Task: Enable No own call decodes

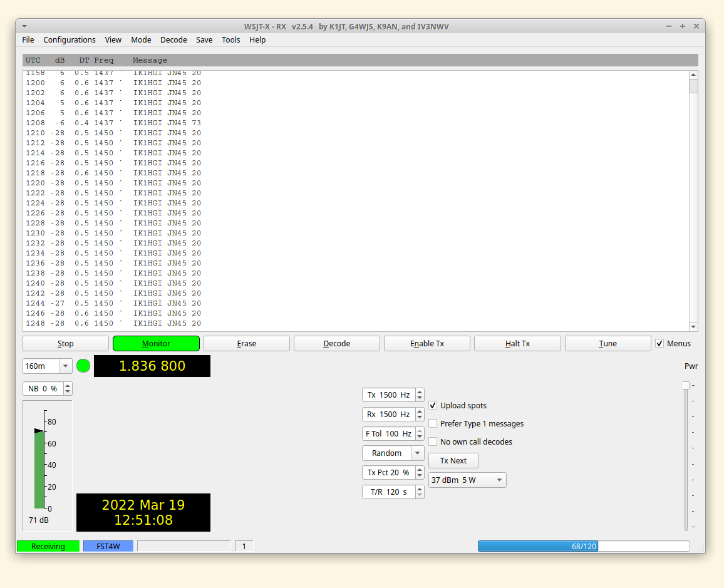Action: pyautogui.click(x=433, y=441)
